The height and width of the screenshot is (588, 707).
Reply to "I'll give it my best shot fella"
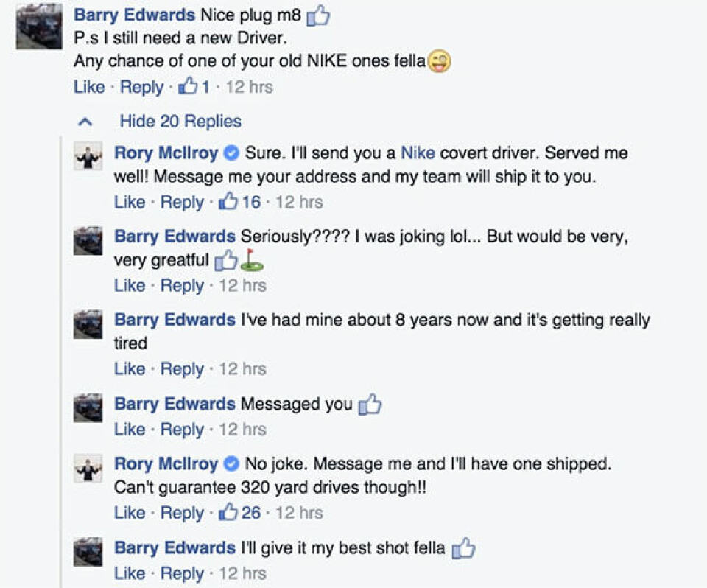click(182, 573)
